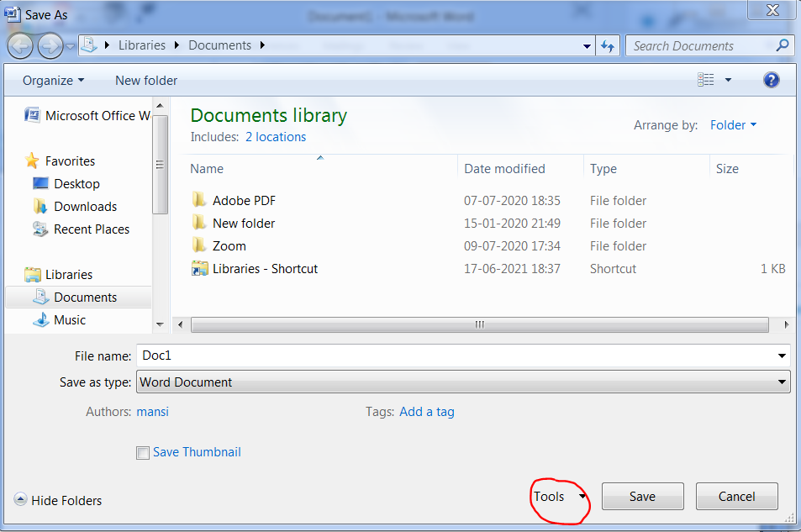This screenshot has height=532, width=801.
Task: Enable the Save Thumbnail checkbox
Action: [143, 453]
